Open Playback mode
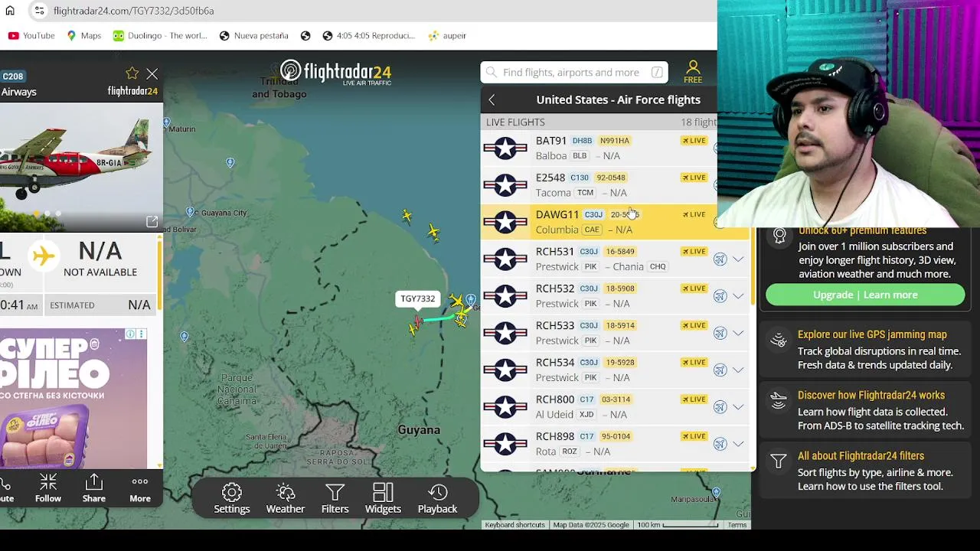The width and height of the screenshot is (980, 551). tap(437, 498)
